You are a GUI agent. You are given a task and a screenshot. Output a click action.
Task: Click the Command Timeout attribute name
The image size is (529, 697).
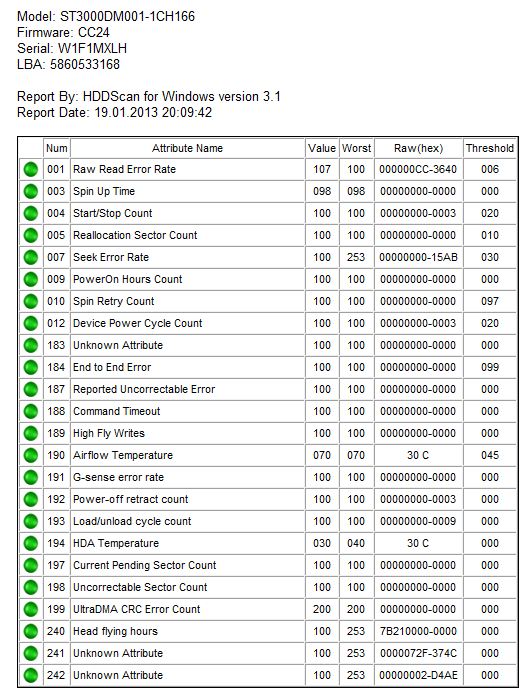116,411
